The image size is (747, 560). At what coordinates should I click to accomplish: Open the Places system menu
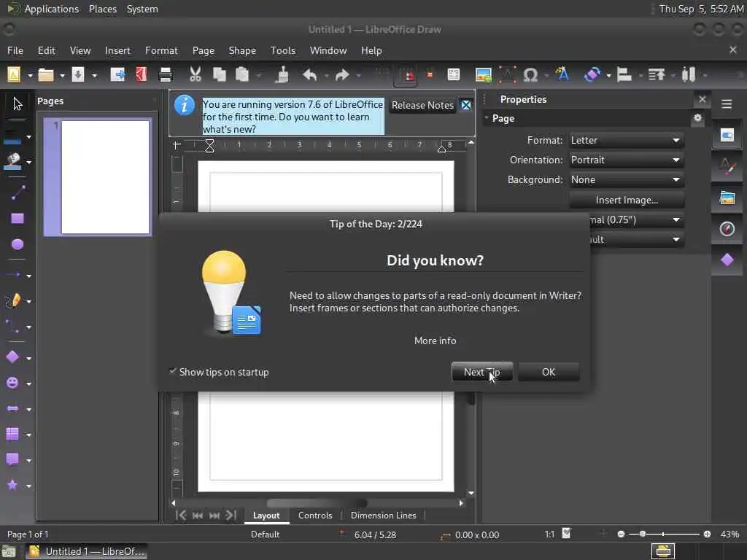click(102, 9)
